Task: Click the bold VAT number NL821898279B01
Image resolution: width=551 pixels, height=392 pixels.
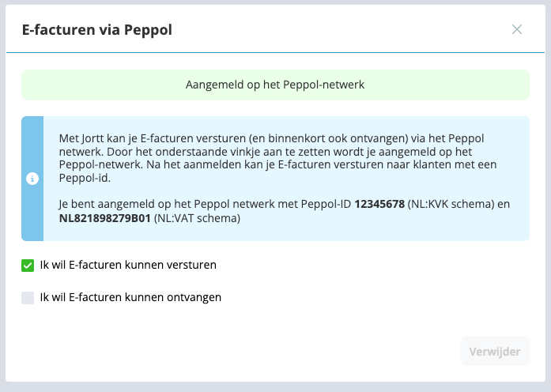Action: (x=104, y=217)
